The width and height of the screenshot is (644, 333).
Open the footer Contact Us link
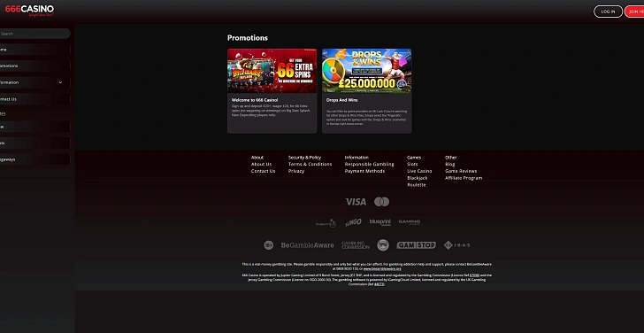tap(264, 172)
